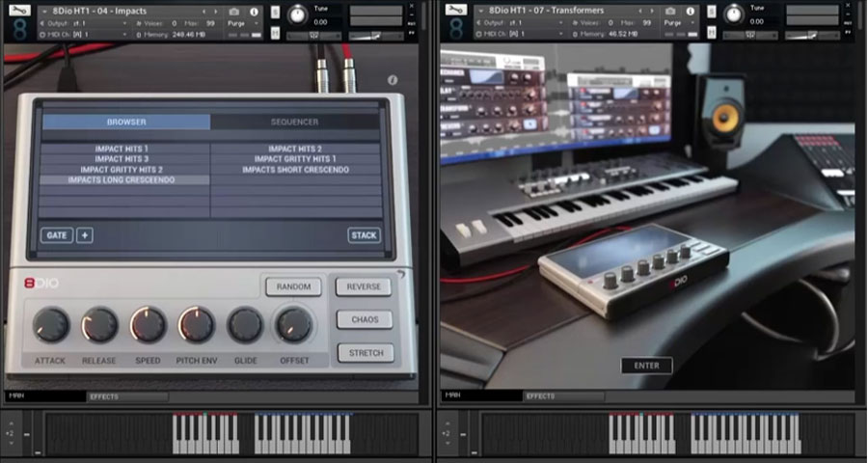
Task: Click the RELEASE knob
Action: pyautogui.click(x=99, y=325)
